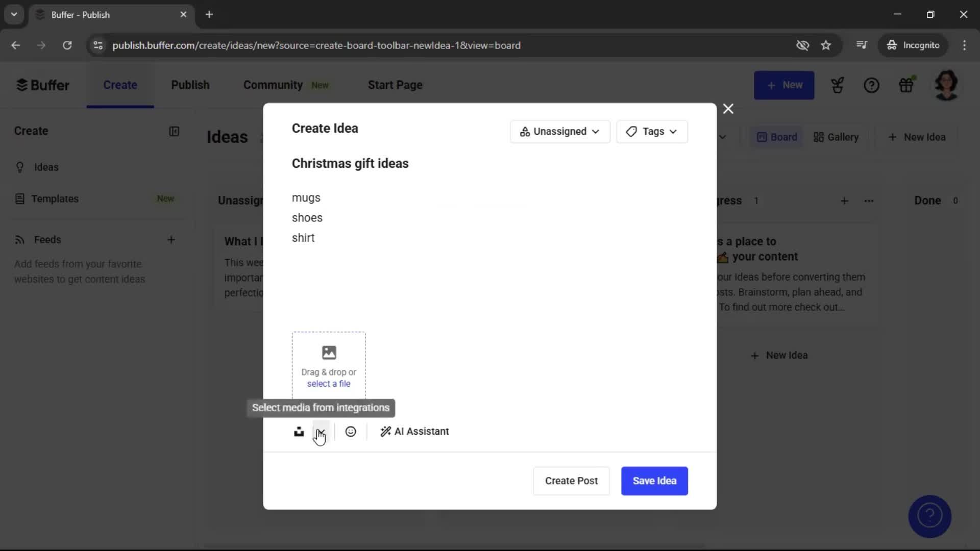Switch to Board view

click(x=776, y=137)
